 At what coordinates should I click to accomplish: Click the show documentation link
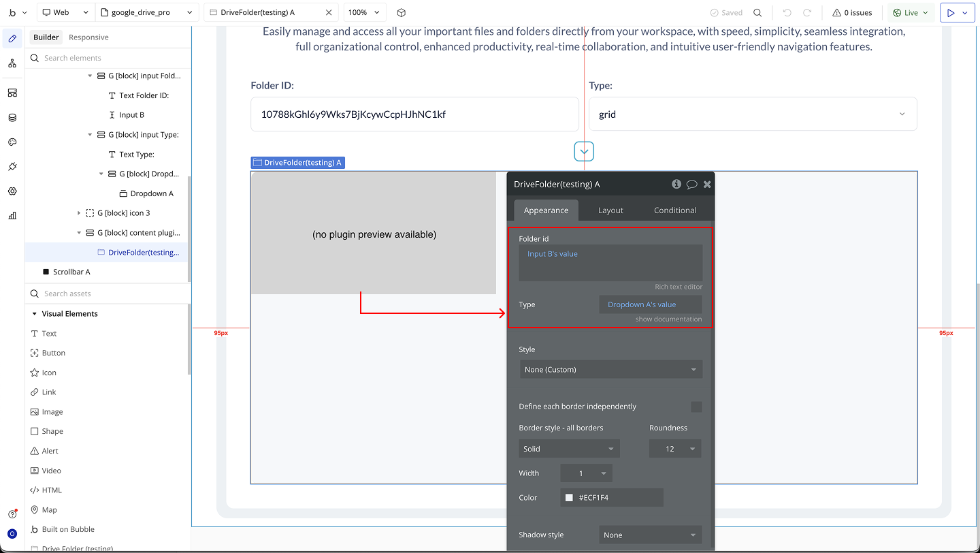668,319
